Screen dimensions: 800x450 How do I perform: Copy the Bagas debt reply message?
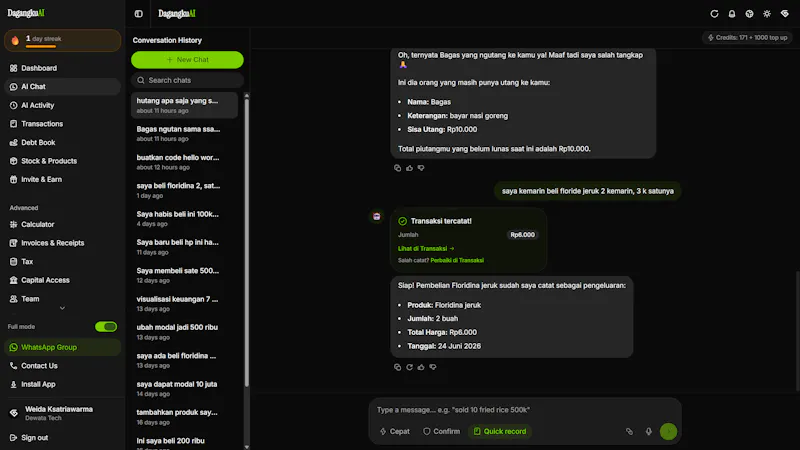pyautogui.click(x=397, y=168)
